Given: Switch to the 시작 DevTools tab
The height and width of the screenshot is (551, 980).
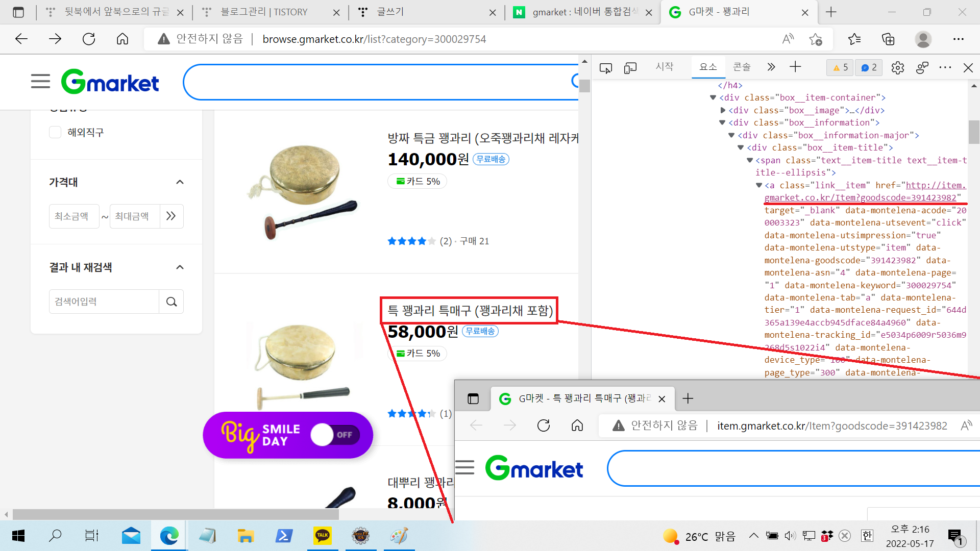Looking at the screenshot, I should tap(665, 67).
